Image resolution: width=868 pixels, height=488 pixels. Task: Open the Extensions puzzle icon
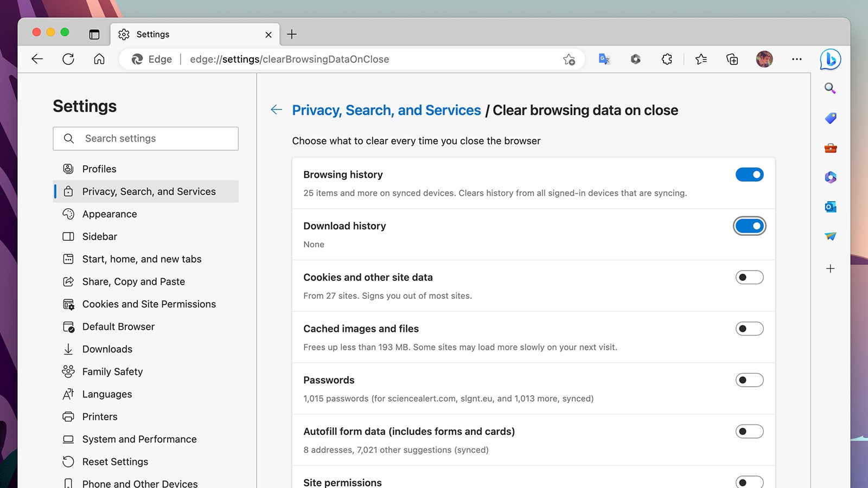pos(667,59)
